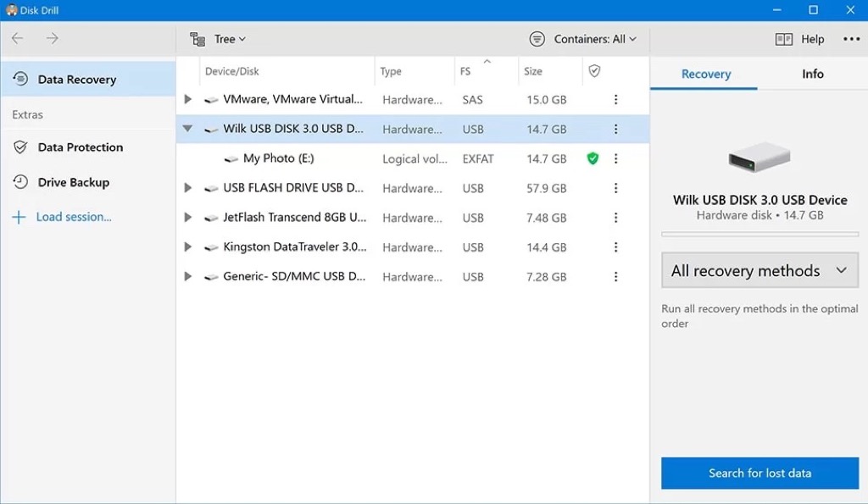The height and width of the screenshot is (504, 868).
Task: Click the shield protection column header icon
Action: pos(594,71)
